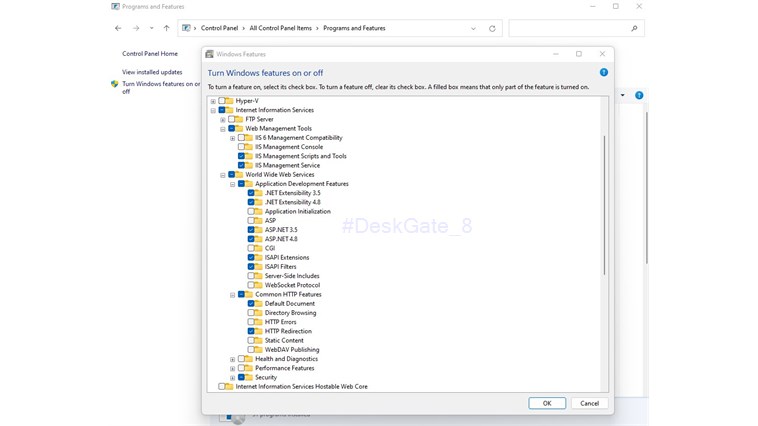Disable the ASP.NET 4.8 checkbox

click(x=251, y=239)
